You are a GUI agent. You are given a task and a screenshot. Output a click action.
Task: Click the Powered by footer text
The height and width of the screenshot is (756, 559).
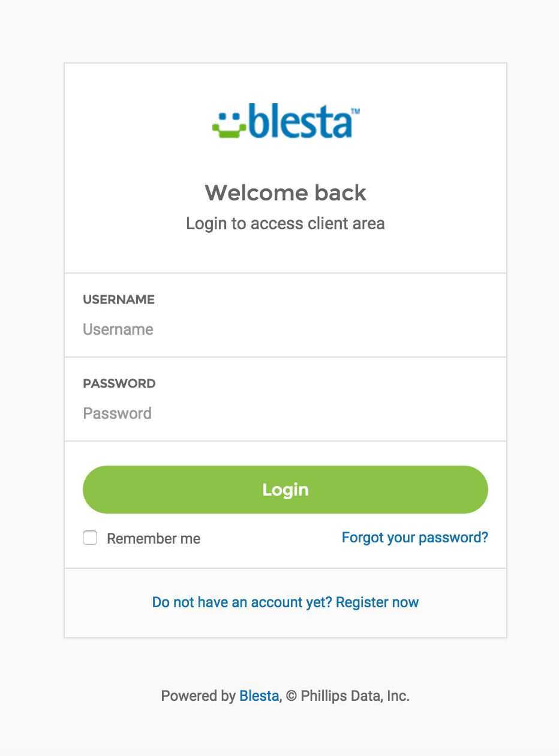tap(199, 696)
